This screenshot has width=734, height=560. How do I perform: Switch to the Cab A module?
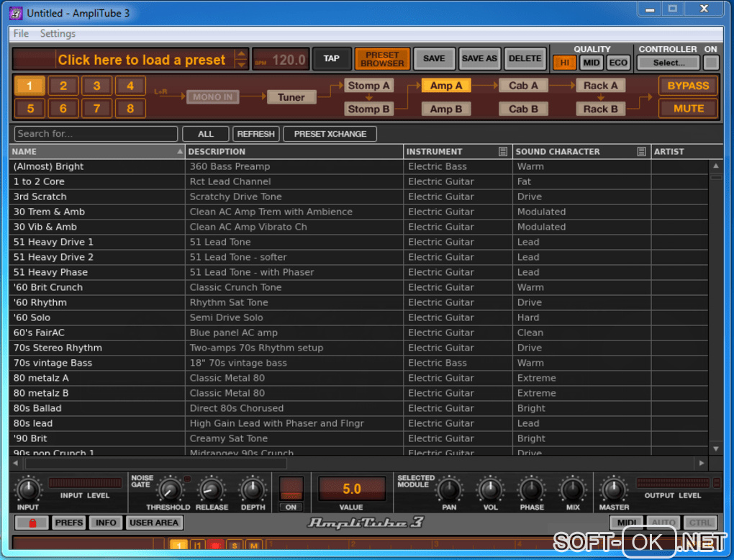(523, 85)
